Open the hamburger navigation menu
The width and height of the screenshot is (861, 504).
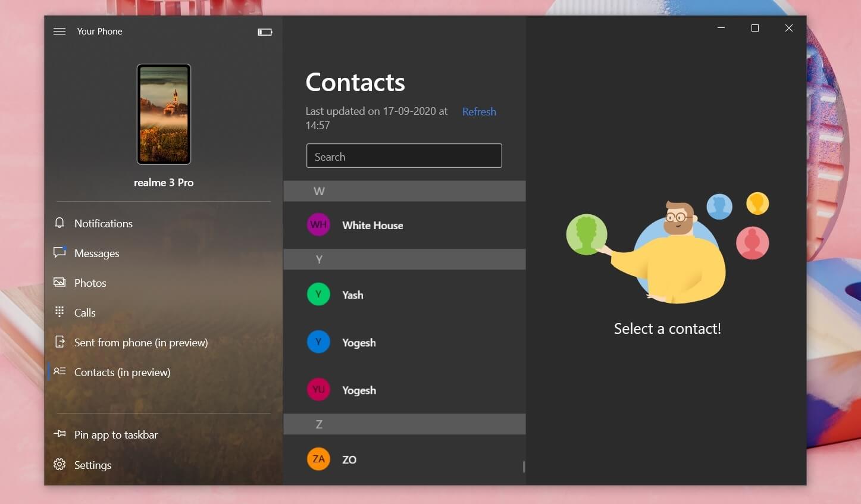(60, 32)
